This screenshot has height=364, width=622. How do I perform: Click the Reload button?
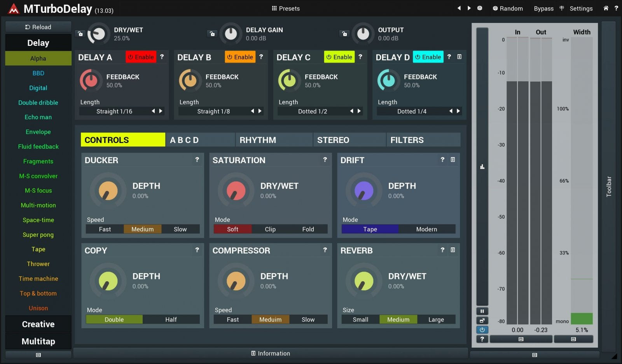(x=38, y=27)
